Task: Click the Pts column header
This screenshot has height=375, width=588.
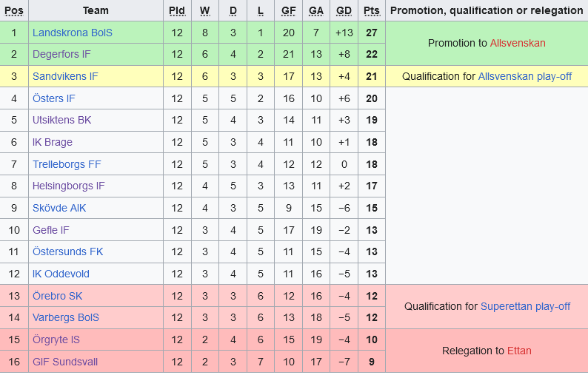Action: 371,10
